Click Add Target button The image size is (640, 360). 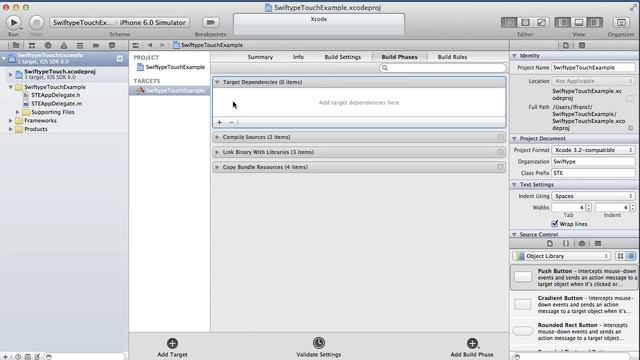tap(172, 348)
